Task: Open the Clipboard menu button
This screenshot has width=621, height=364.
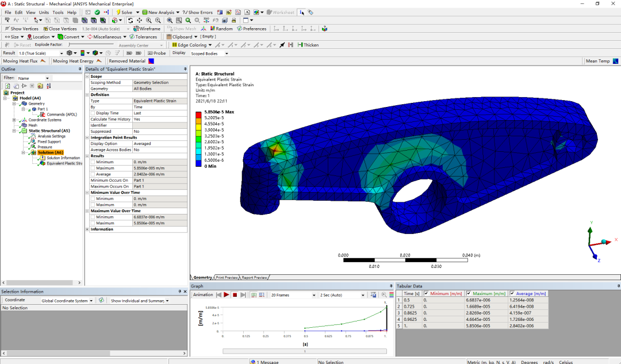Action: [x=182, y=37]
